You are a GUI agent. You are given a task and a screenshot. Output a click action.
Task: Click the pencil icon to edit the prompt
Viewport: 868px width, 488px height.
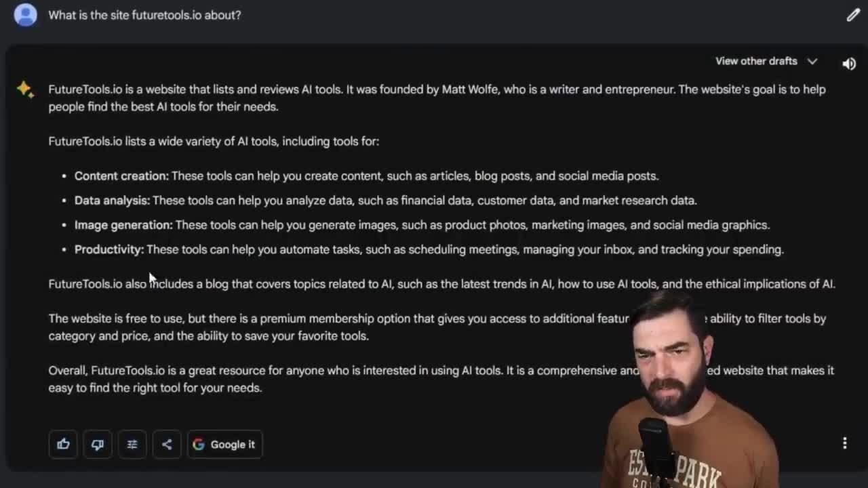pos(853,15)
